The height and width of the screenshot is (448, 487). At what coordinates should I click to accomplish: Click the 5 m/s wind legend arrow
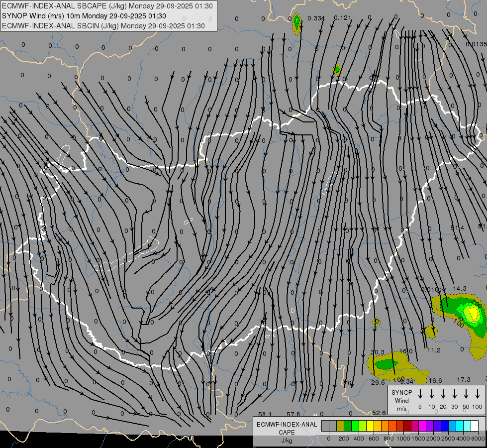pos(420,394)
